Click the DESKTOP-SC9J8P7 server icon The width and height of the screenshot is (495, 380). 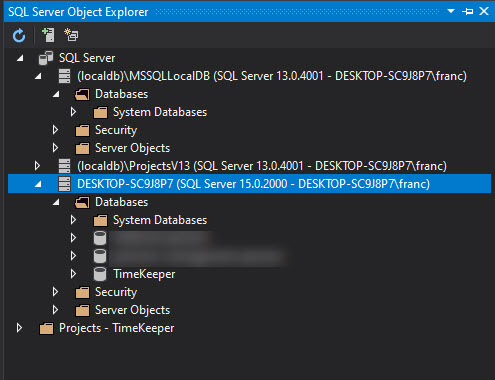[64, 184]
